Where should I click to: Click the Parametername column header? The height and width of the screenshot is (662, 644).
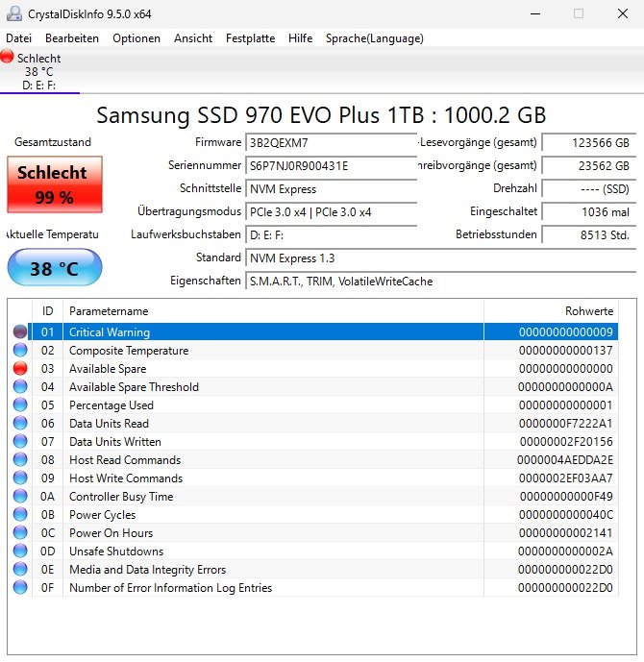[x=273, y=311]
